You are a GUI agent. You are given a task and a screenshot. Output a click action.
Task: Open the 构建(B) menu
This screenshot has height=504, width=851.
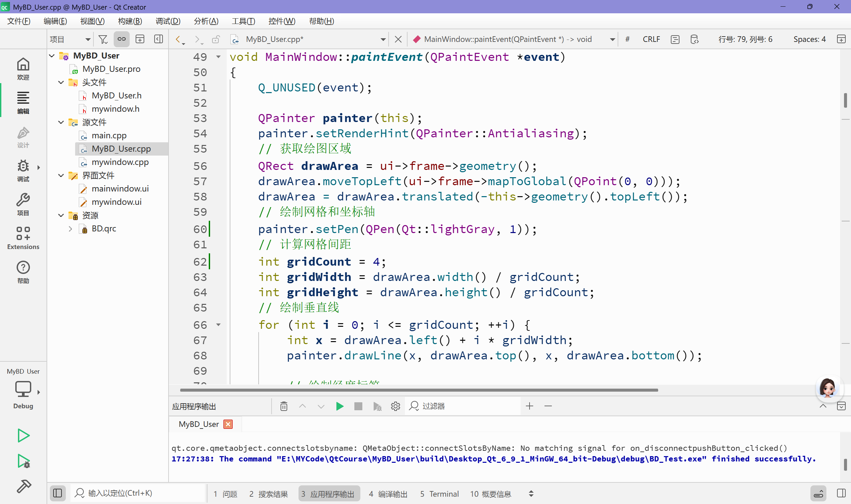(130, 21)
